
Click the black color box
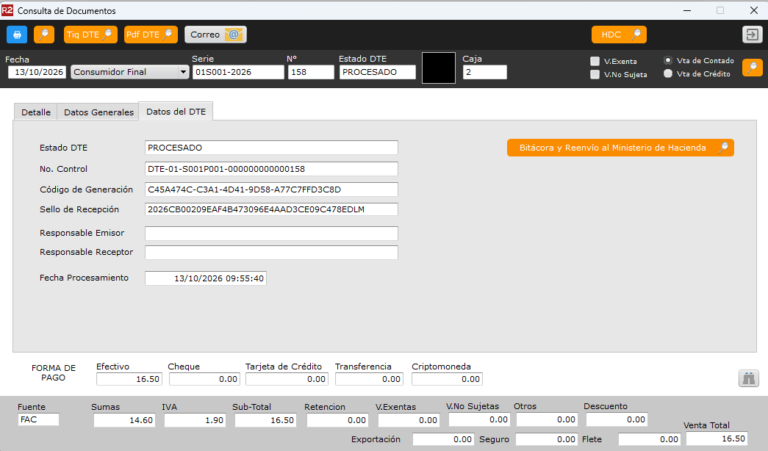coord(438,68)
